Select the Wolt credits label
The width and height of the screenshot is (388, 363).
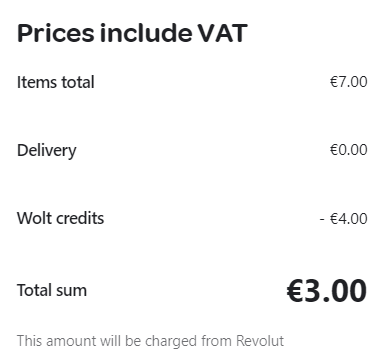60,218
